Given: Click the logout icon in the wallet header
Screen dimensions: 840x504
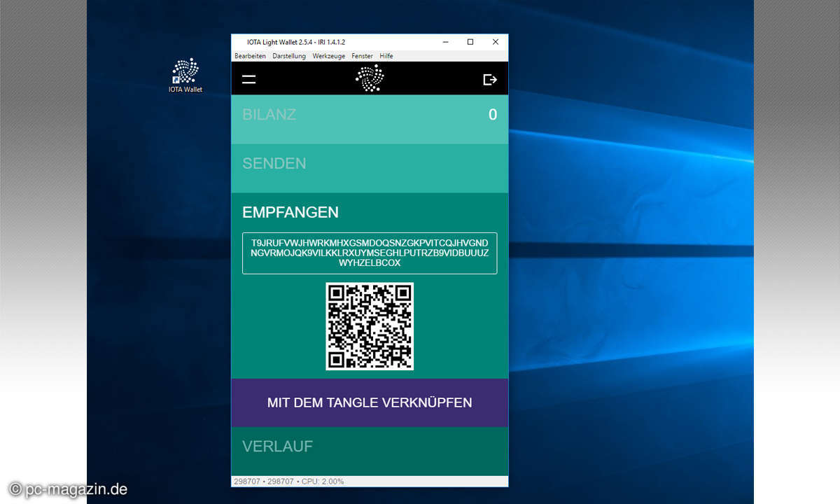Looking at the screenshot, I should pos(490,80).
